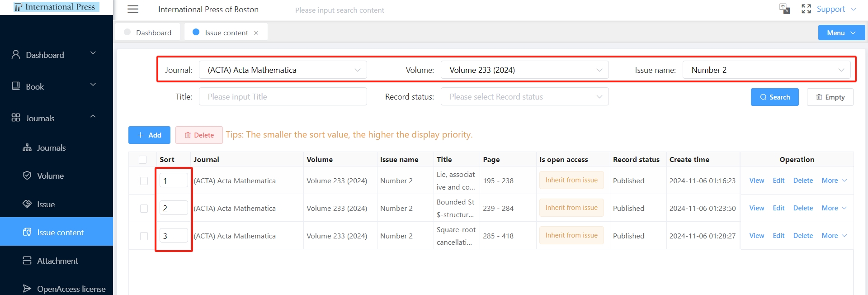868x295 pixels.
Task: Click the Create time column header
Action: tap(689, 160)
